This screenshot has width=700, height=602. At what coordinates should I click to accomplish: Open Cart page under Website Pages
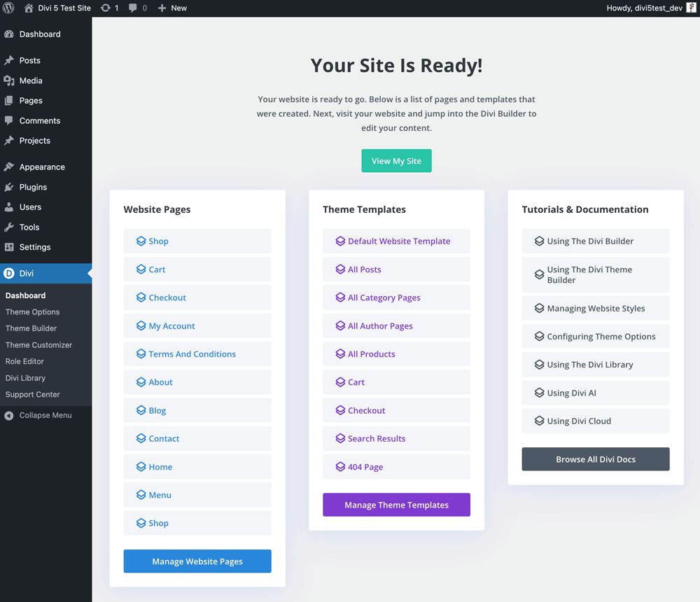pos(197,269)
